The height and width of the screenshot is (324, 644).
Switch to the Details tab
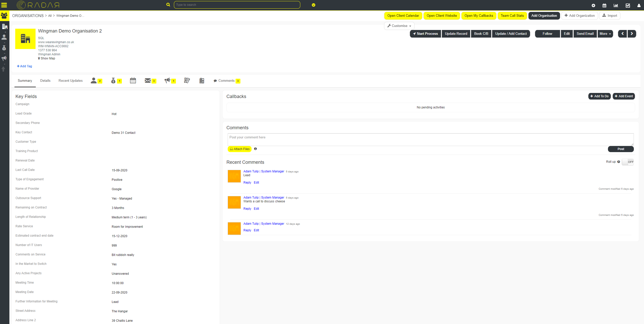pos(45,80)
